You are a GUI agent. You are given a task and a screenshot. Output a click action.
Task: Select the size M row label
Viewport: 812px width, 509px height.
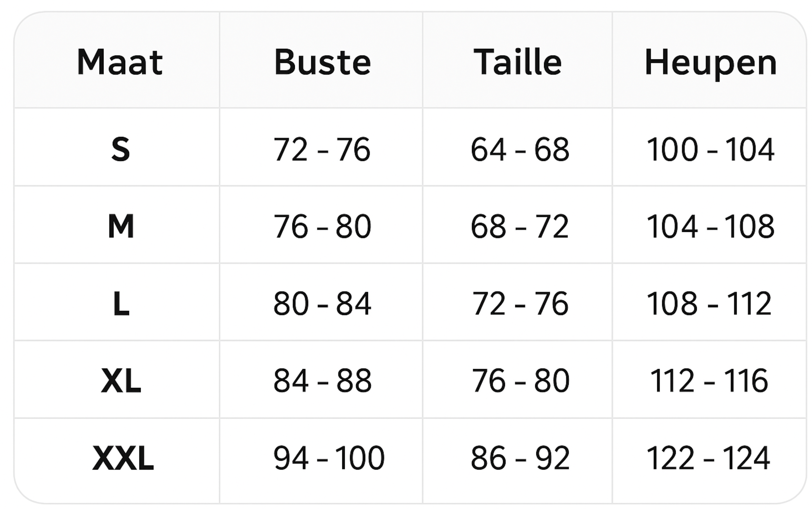click(121, 226)
